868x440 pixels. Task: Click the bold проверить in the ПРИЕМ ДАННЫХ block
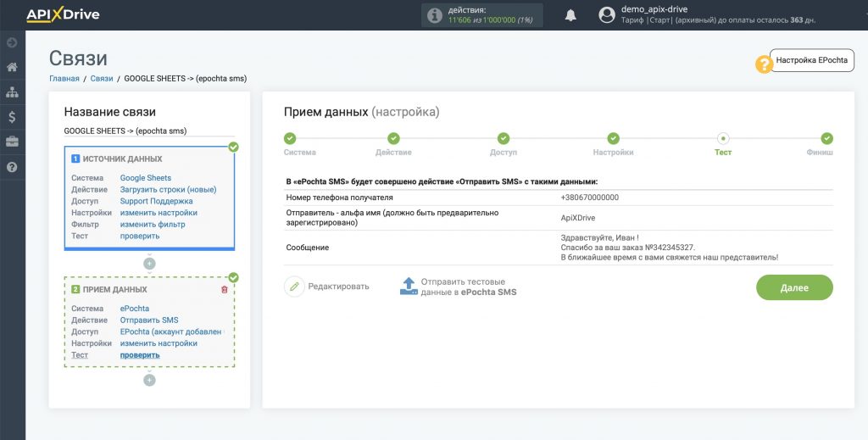click(x=140, y=354)
